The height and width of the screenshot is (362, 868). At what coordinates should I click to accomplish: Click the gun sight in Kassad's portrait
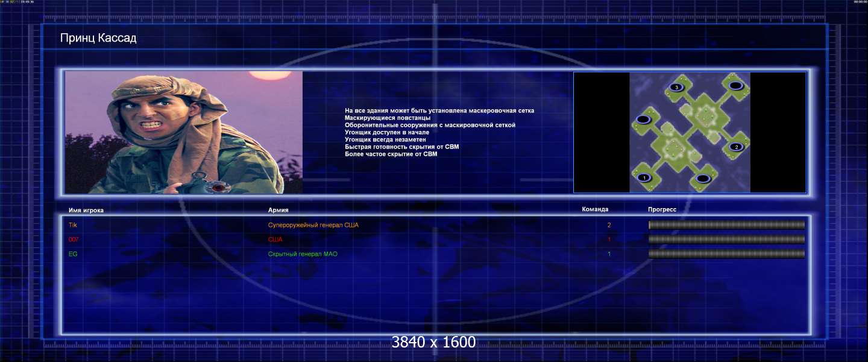click(215, 185)
